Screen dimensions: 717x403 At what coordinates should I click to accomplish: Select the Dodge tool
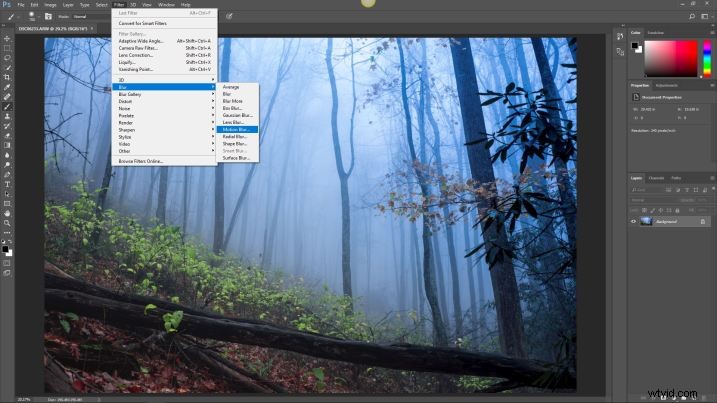(7, 165)
